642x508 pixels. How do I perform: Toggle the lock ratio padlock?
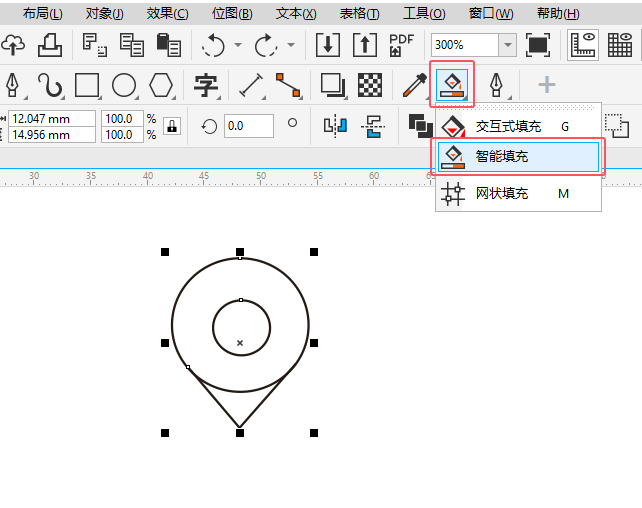(x=172, y=126)
